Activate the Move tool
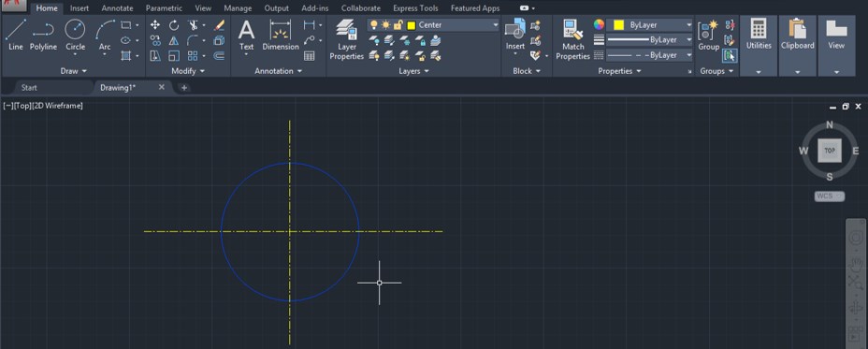Image resolution: width=868 pixels, height=349 pixels. (155, 25)
